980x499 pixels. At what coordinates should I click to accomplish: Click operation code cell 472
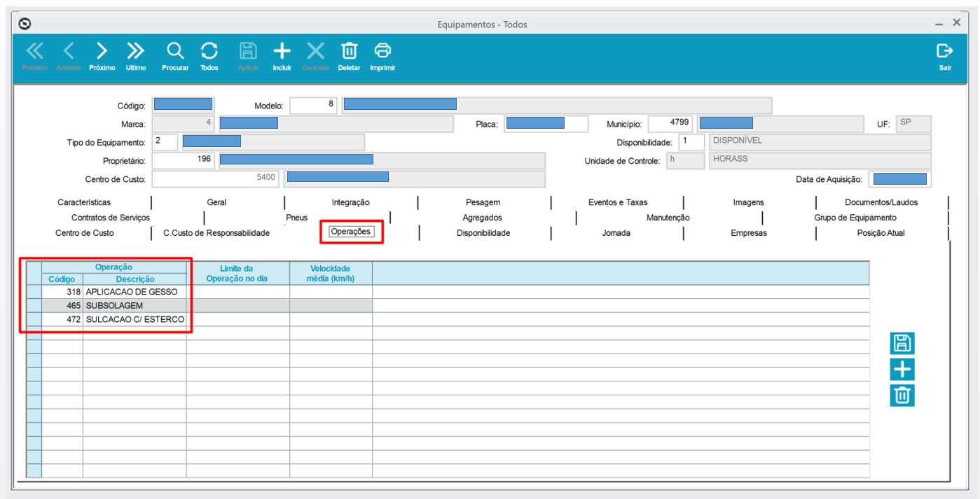62,320
